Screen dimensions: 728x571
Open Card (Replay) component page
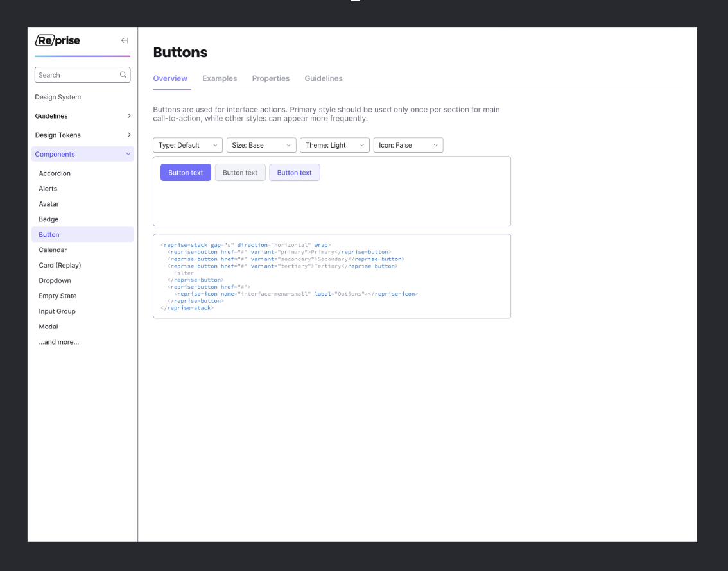pos(60,265)
